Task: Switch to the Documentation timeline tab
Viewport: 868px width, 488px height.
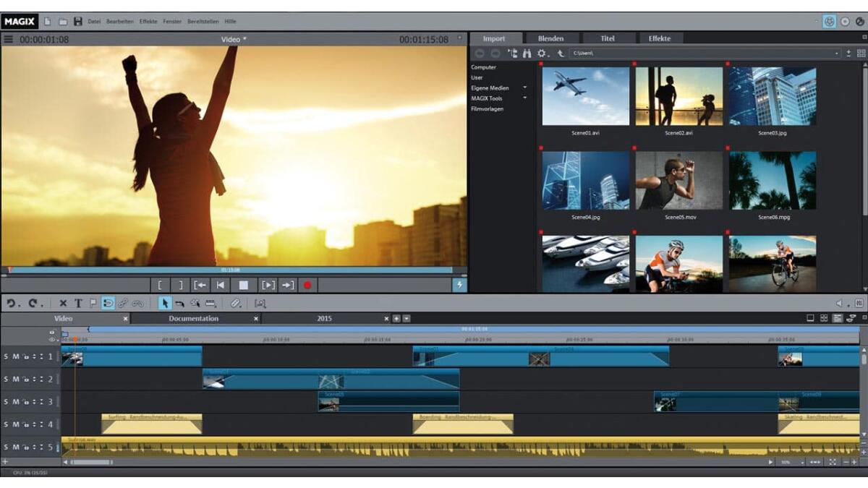Action: coord(194,318)
